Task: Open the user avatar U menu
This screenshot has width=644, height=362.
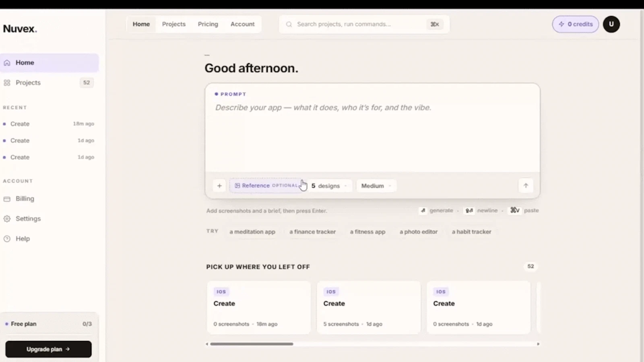Action: tap(611, 24)
